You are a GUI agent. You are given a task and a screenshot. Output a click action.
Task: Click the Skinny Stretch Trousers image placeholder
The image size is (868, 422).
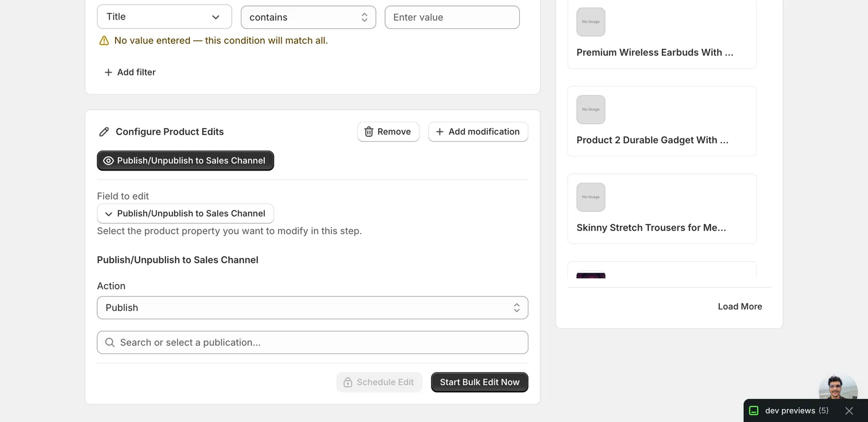coord(591,197)
